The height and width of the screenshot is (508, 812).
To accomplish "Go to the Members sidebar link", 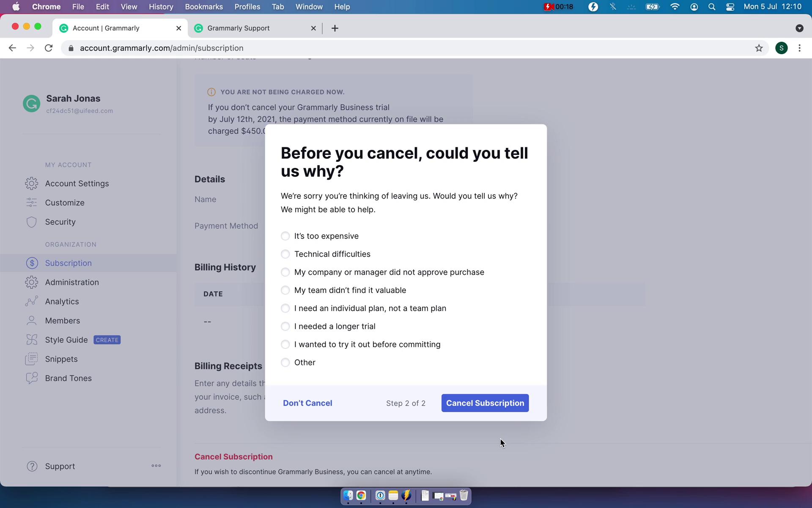I will 63,321.
